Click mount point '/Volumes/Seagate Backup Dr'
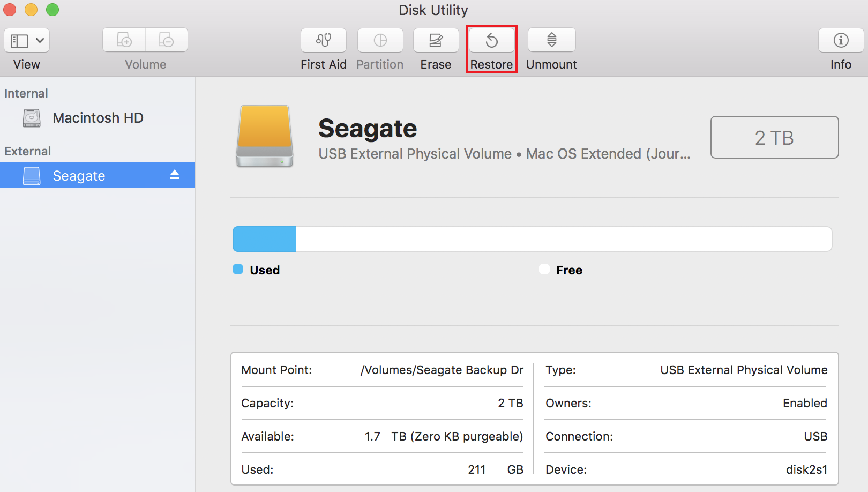 click(x=442, y=370)
